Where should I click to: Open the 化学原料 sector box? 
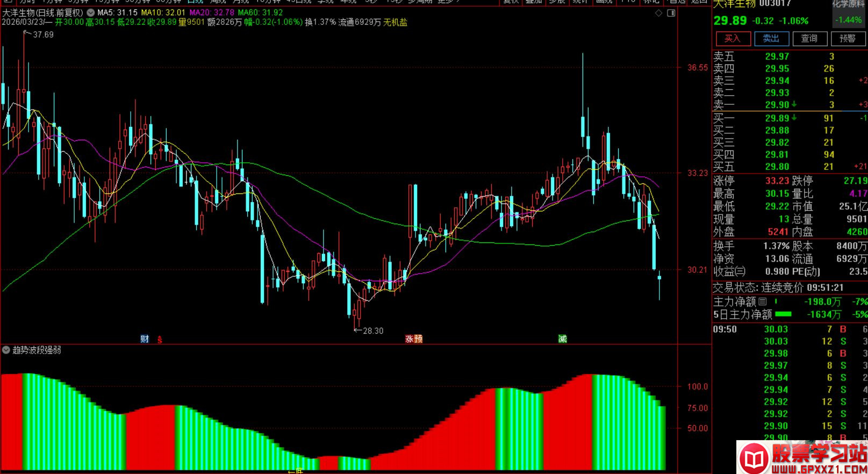[849, 14]
